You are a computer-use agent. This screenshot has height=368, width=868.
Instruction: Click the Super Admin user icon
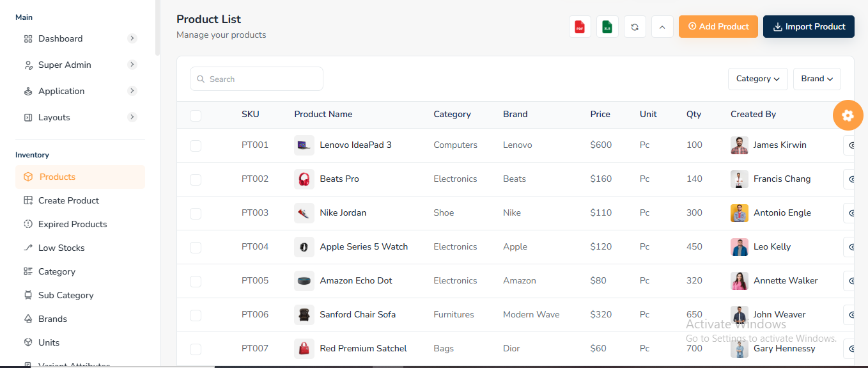[28, 65]
